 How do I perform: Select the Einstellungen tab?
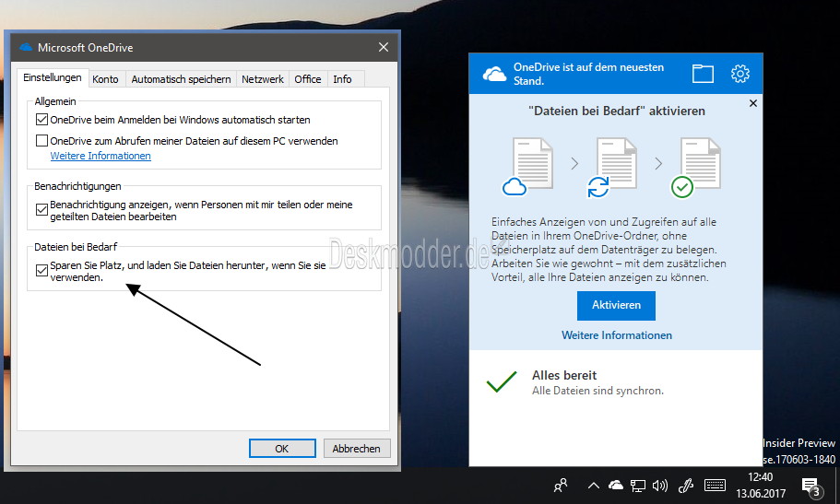pos(53,77)
